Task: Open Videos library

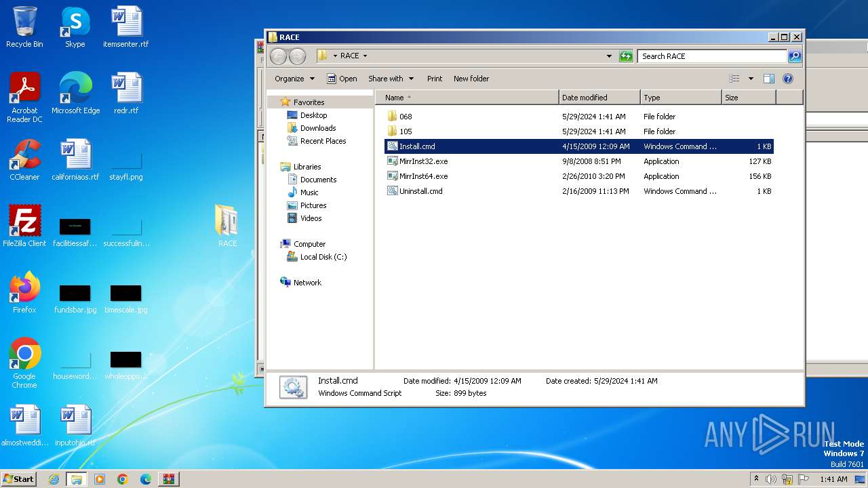Action: click(x=311, y=218)
